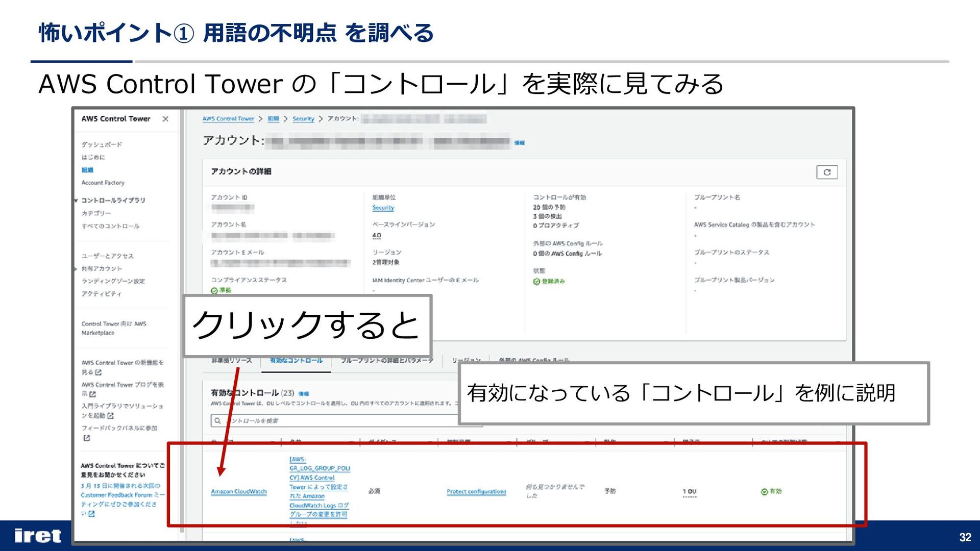Click the Protect configurations link
Viewport: 980px width, 551px height.
476,492
